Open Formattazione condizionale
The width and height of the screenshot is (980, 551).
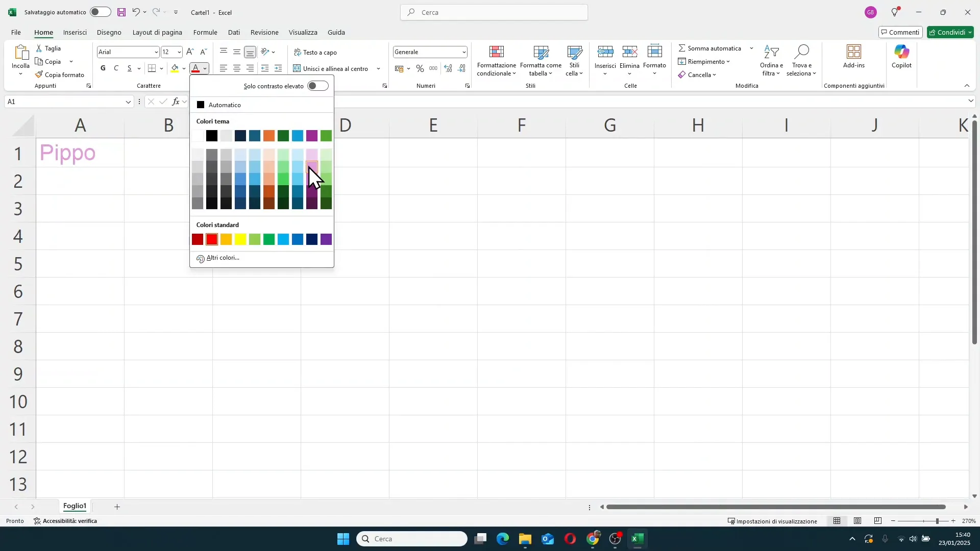pyautogui.click(x=497, y=61)
